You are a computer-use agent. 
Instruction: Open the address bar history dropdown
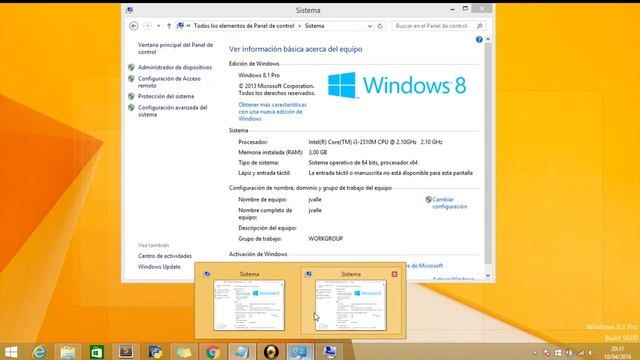[x=369, y=26]
